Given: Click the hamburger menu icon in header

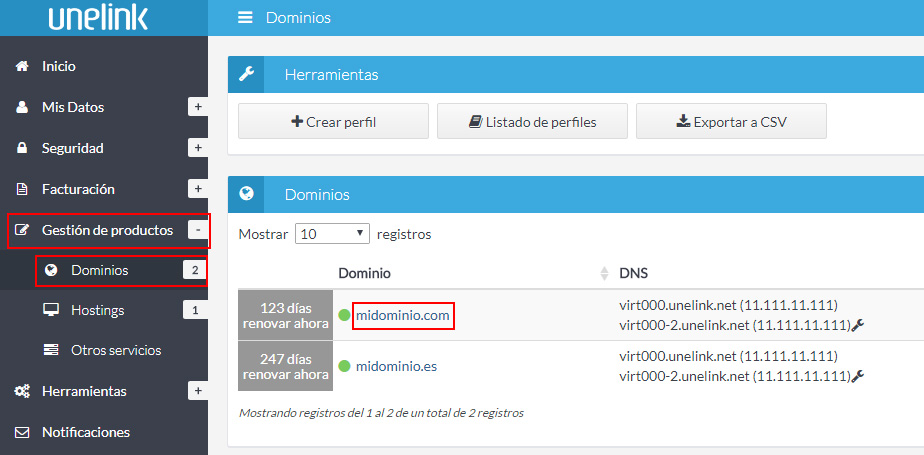Looking at the screenshot, I should click(245, 18).
